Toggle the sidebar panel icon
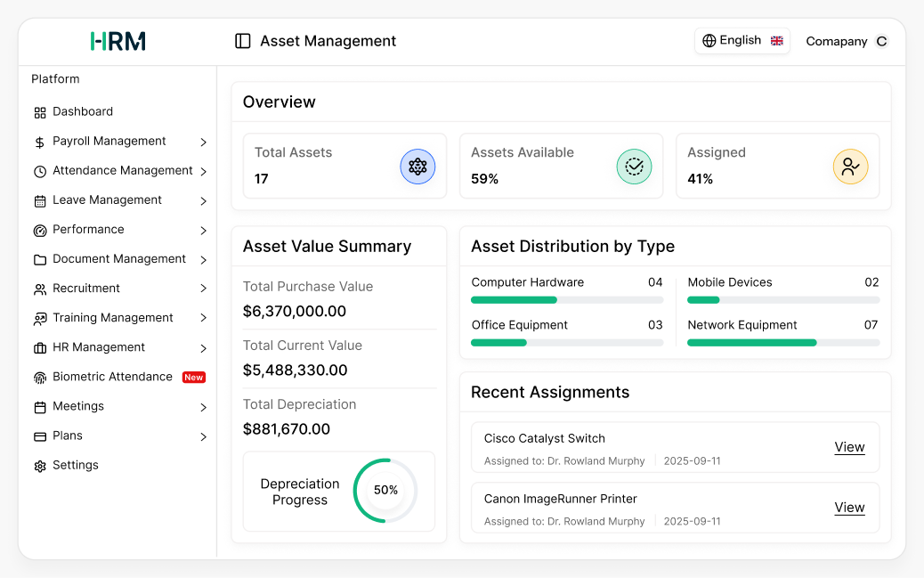Viewport: 924px width, 578px height. coord(243,41)
